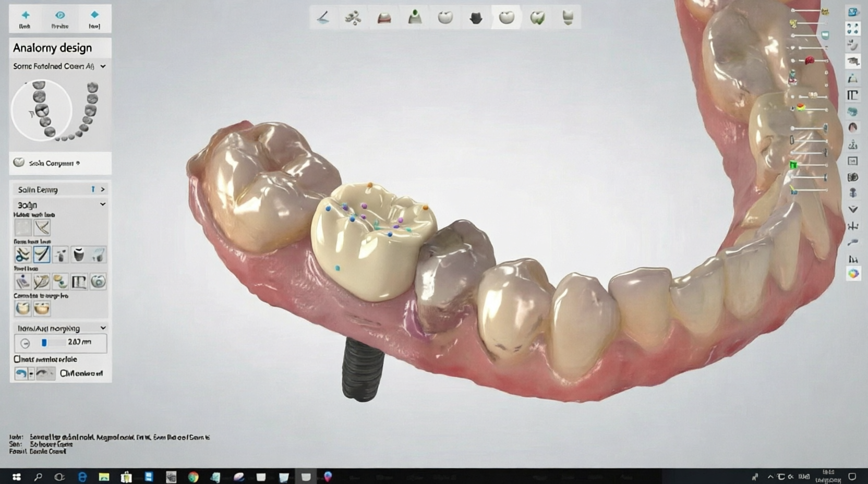
Task: Expand the Salin Demny section arrow
Action: click(x=103, y=189)
